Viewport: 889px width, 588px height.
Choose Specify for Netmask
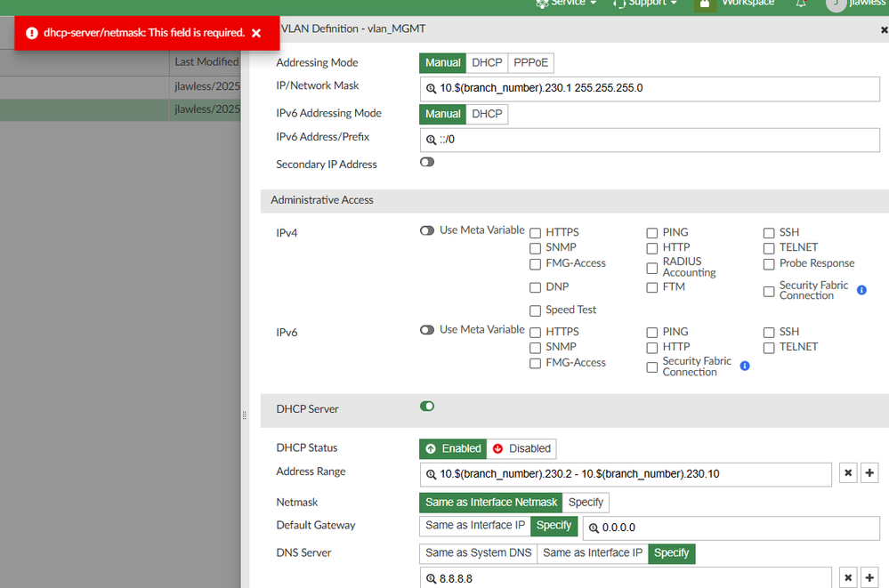coord(586,503)
